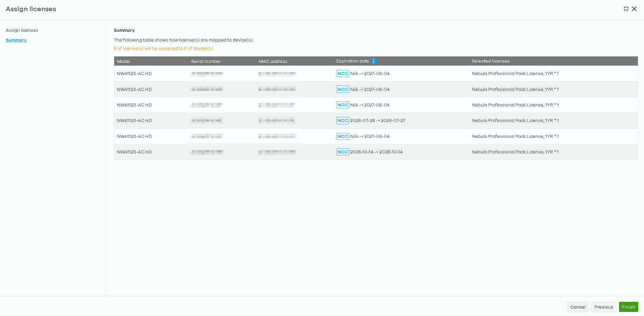644x316 pixels.
Task: Click the Assign licenses dialog title
Action: coord(31,9)
